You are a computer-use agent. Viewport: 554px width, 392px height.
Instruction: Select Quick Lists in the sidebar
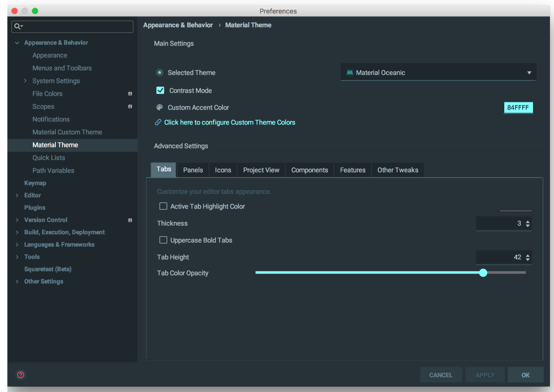[x=49, y=158]
